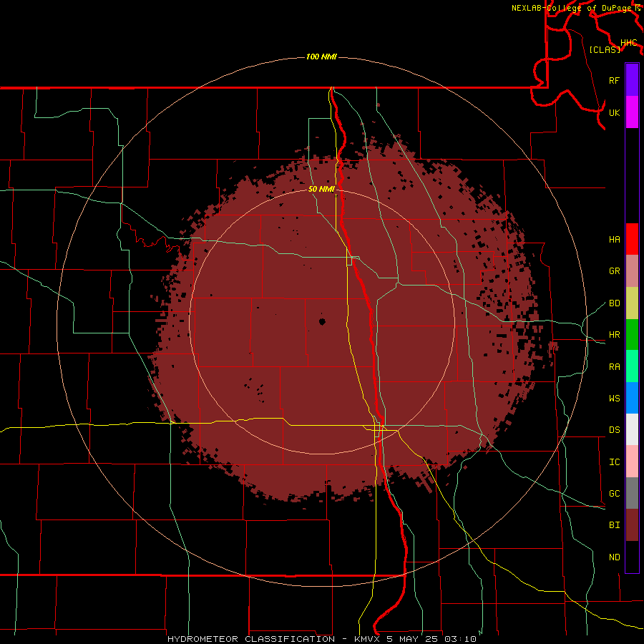Click the black radar site dot at center

pos(322,321)
